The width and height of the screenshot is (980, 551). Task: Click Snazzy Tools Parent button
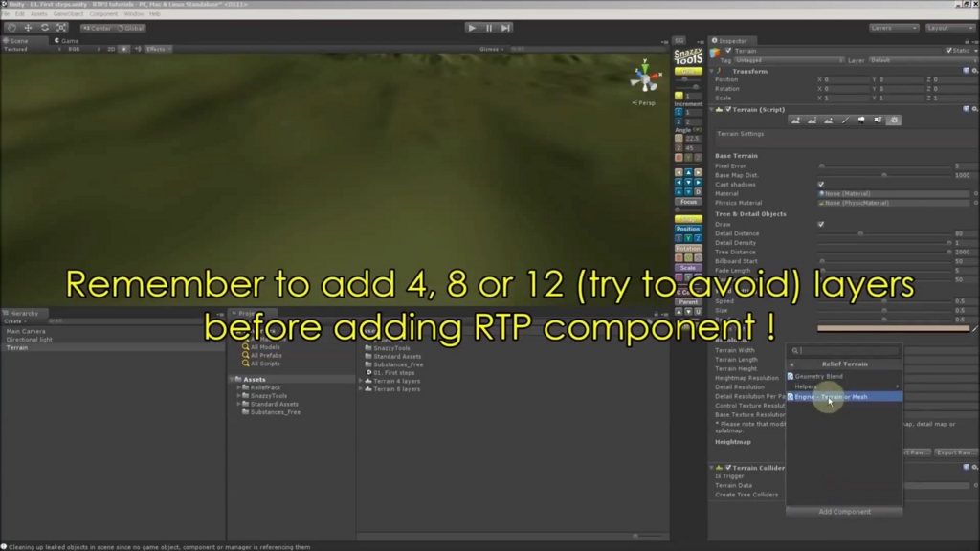(688, 301)
